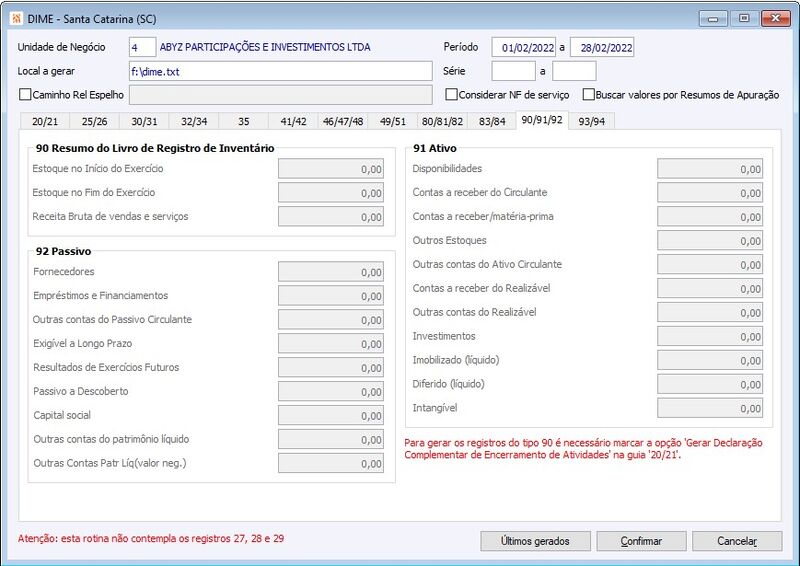Go to the 80/81/82 tab

(442, 121)
